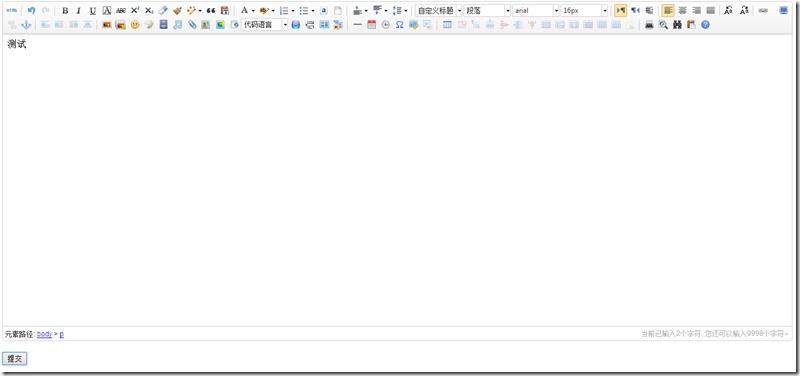Apply text background highlight color
This screenshot has width=800, height=376.
coord(264,10)
